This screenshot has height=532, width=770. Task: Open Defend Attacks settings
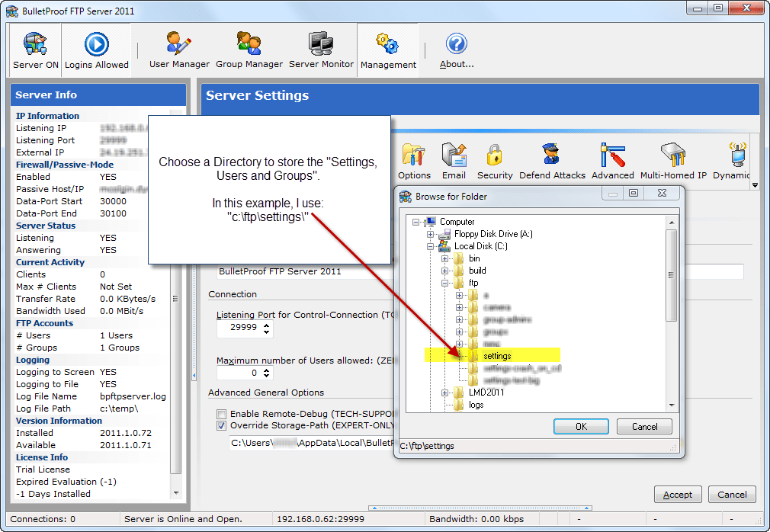point(552,161)
